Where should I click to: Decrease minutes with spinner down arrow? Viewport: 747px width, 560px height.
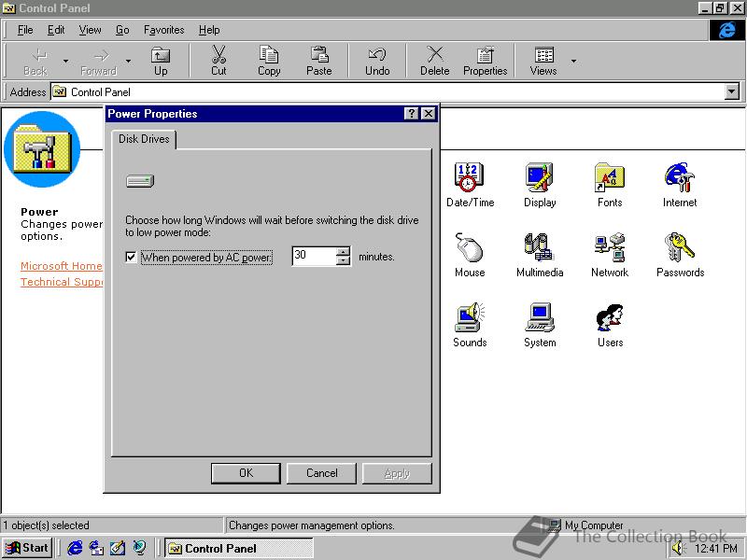coord(343,260)
